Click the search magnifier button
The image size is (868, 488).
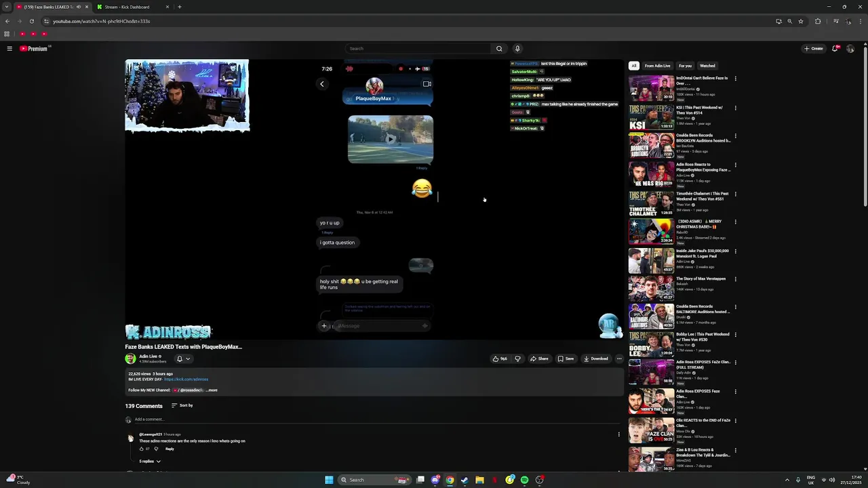(x=499, y=49)
